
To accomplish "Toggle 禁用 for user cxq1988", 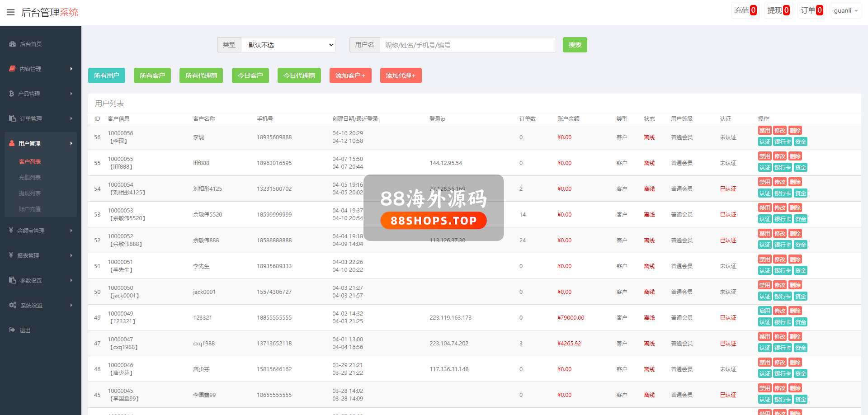I will coord(764,337).
